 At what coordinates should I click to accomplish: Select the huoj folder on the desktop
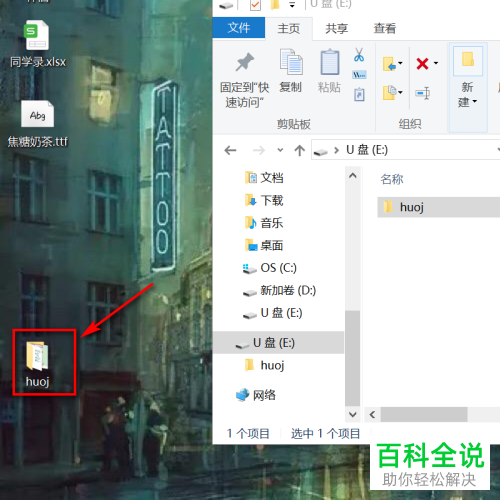coord(37,364)
